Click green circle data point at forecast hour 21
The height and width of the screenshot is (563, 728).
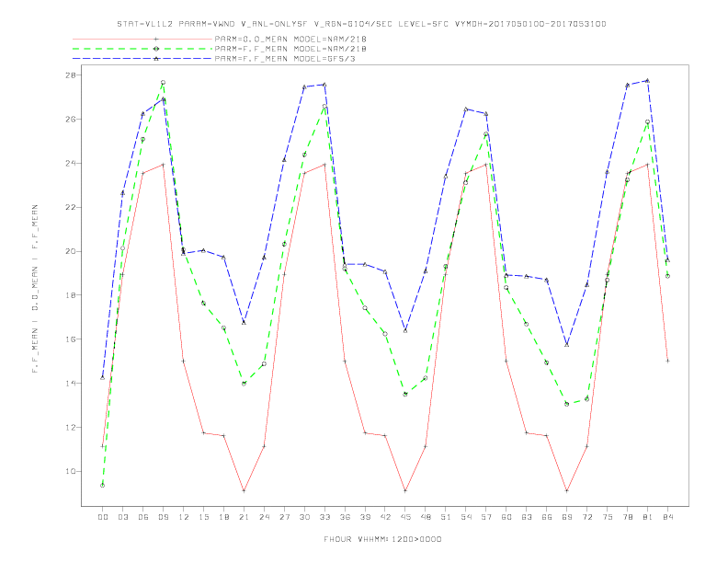(x=244, y=384)
